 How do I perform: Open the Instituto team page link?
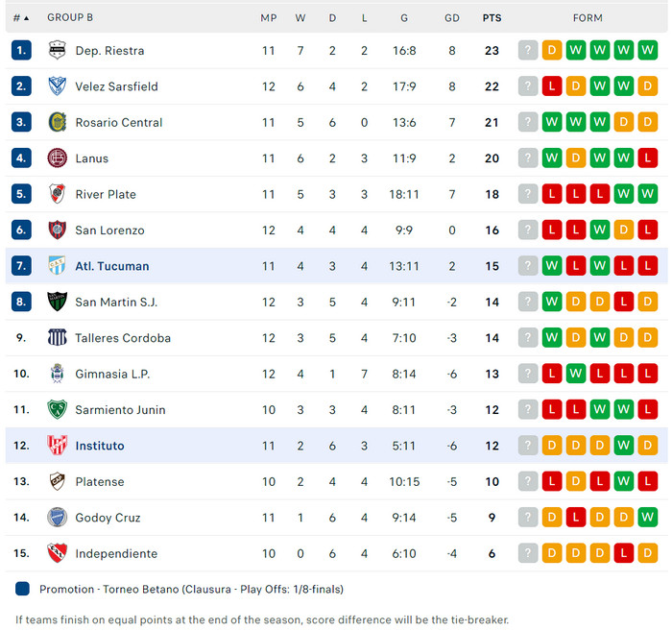click(100, 446)
